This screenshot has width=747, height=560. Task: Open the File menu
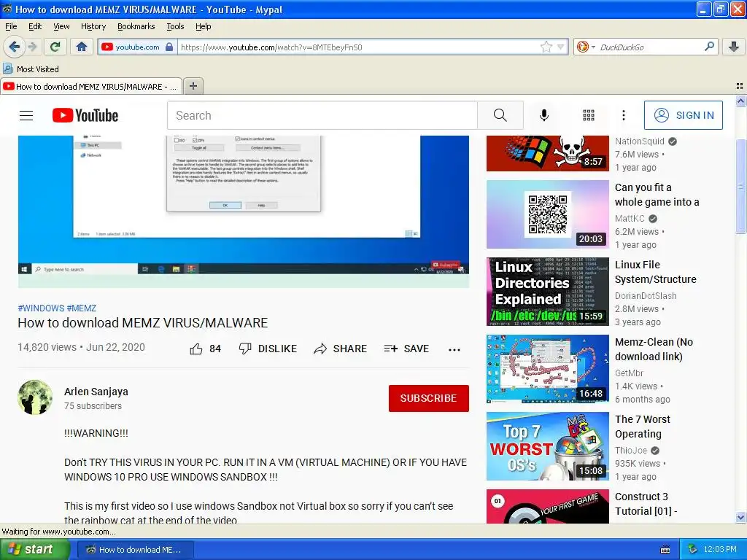click(11, 26)
